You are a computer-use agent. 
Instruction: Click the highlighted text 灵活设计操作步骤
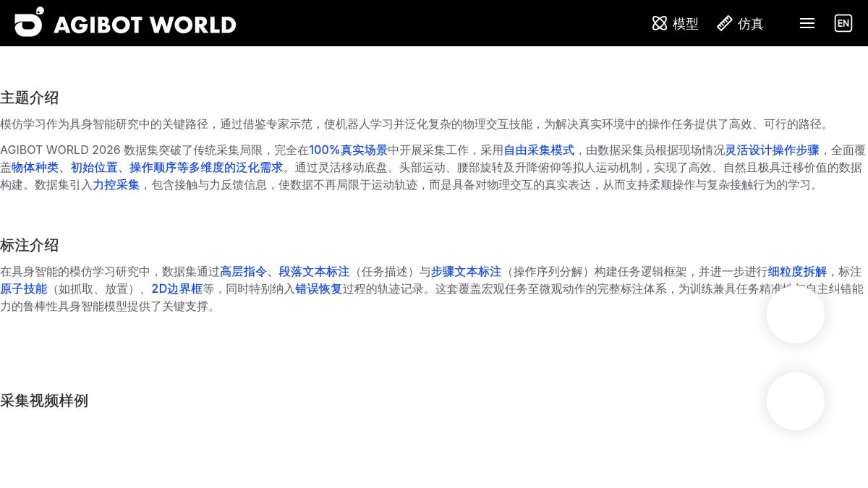(x=772, y=150)
